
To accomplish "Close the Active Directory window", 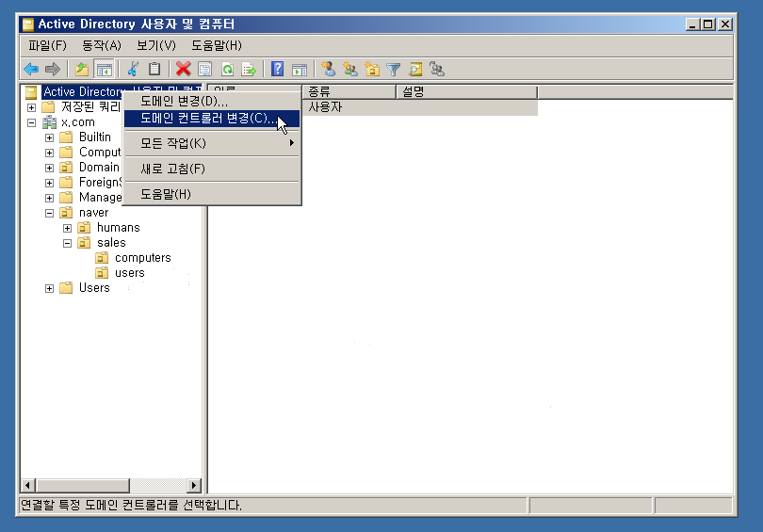I will pos(725,24).
